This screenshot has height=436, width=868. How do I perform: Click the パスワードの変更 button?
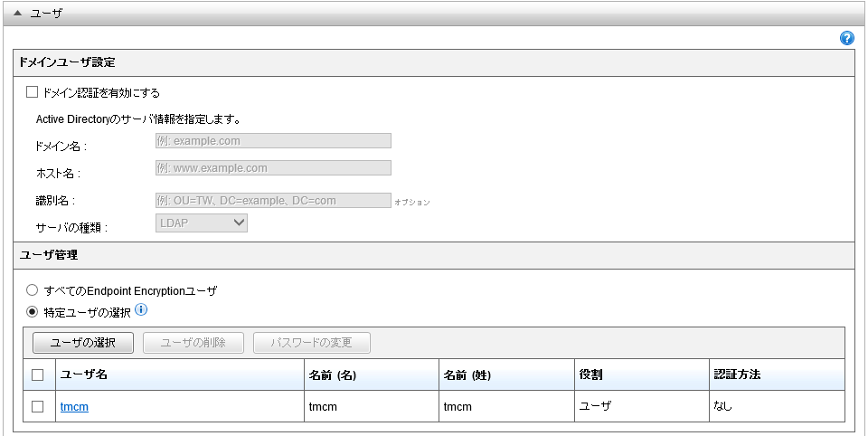[x=313, y=343]
